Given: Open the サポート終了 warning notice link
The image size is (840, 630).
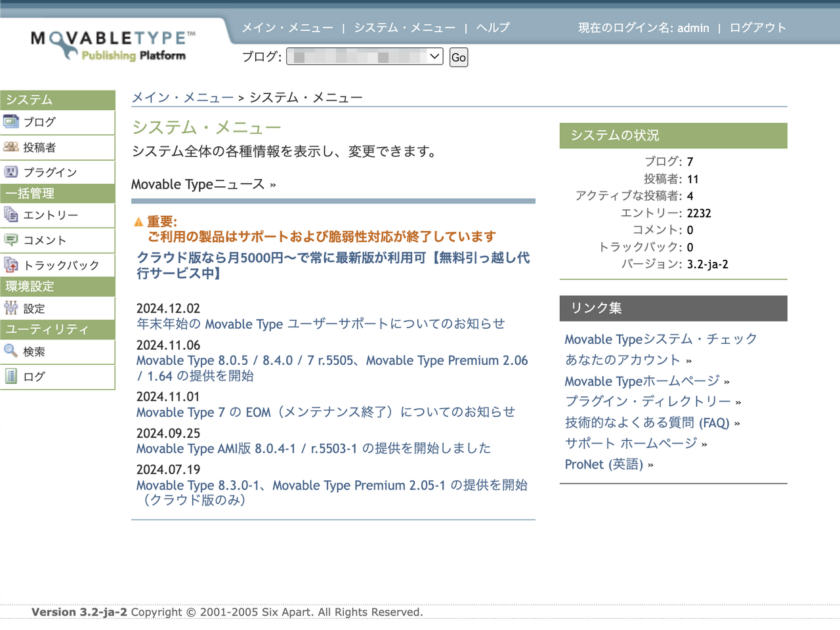Looking at the screenshot, I should click(322, 237).
